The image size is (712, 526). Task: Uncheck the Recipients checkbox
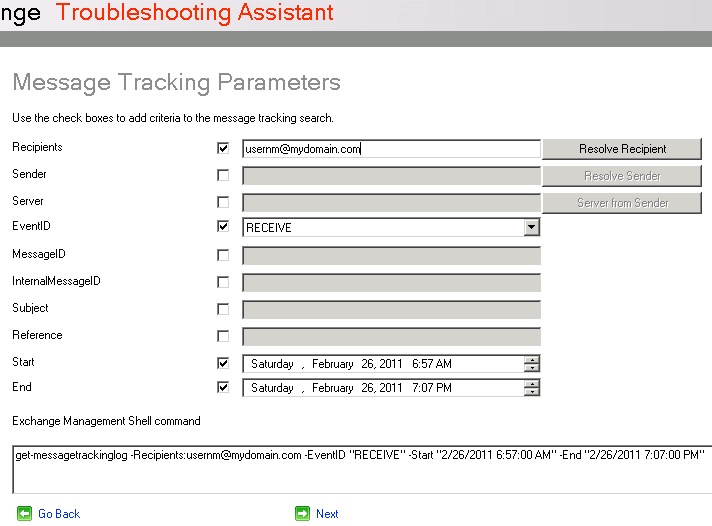223,148
